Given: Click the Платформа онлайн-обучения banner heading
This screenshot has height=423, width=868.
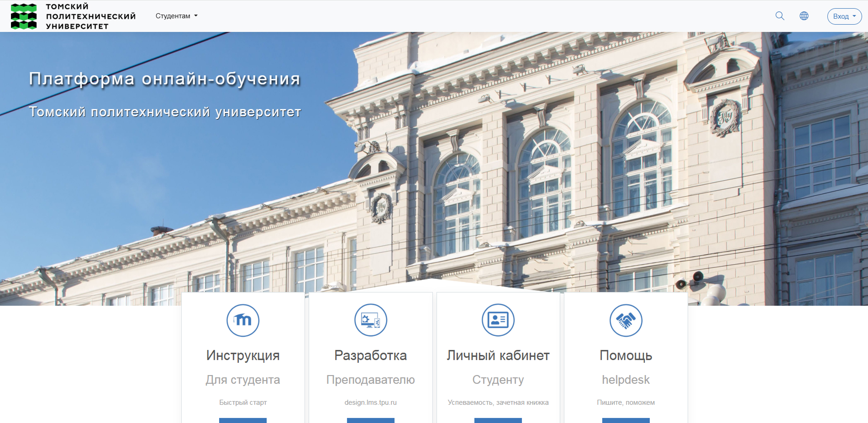Looking at the screenshot, I should click(x=165, y=79).
